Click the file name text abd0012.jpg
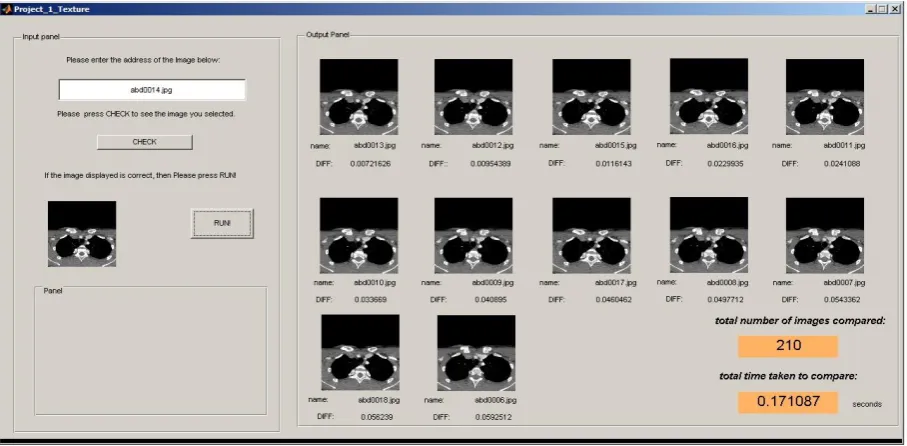This screenshot has height=446, width=907. pyautogui.click(x=493, y=146)
